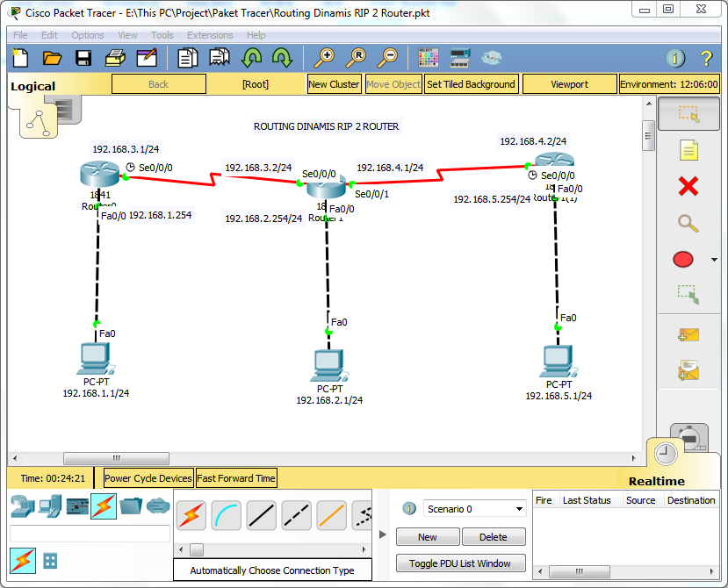The image size is (728, 588).
Task: Select the ellipse shape drawing tool
Action: point(682,259)
